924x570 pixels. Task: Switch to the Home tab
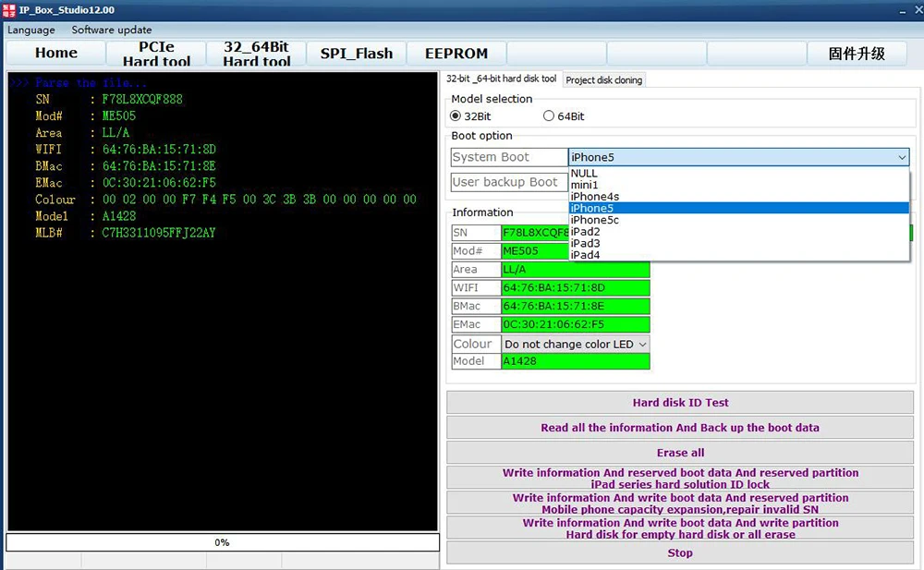tap(56, 53)
